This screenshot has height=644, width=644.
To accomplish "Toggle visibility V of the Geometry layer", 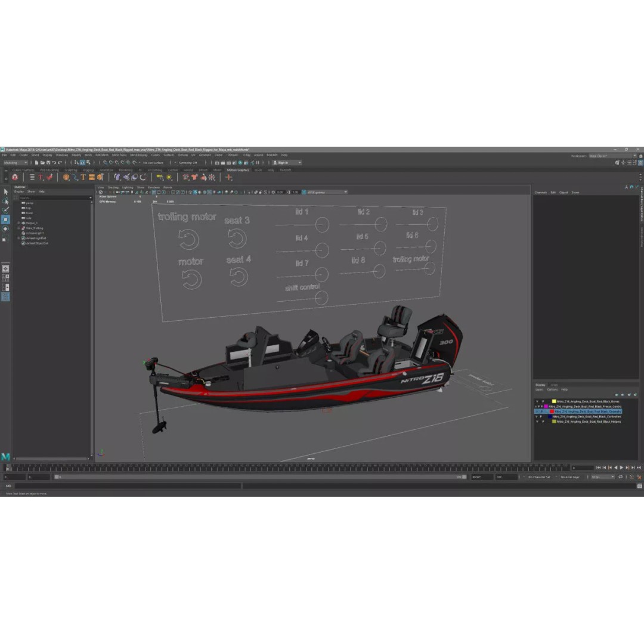I will (x=537, y=411).
